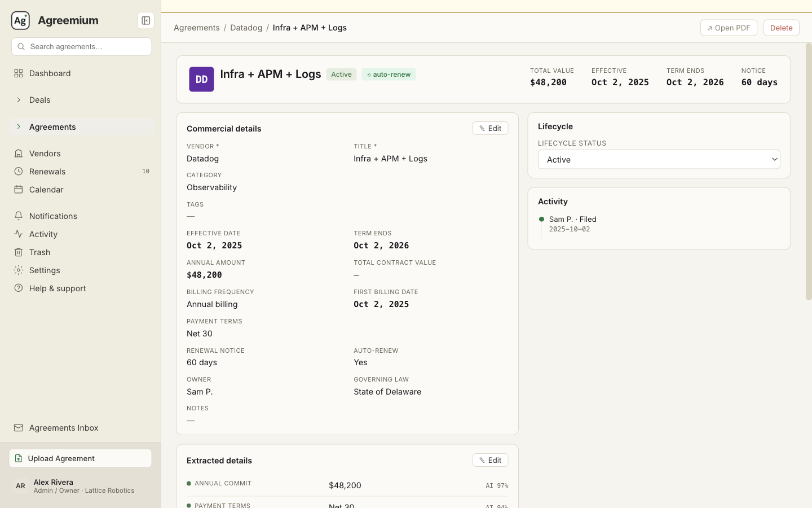Click the Upload Agreement button
The image size is (812, 508).
pyautogui.click(x=80, y=458)
